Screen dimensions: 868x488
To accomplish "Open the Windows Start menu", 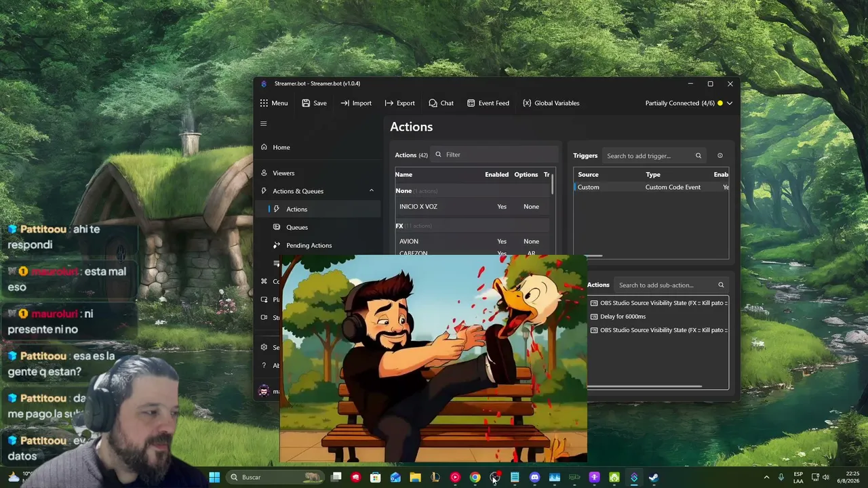I will click(214, 477).
